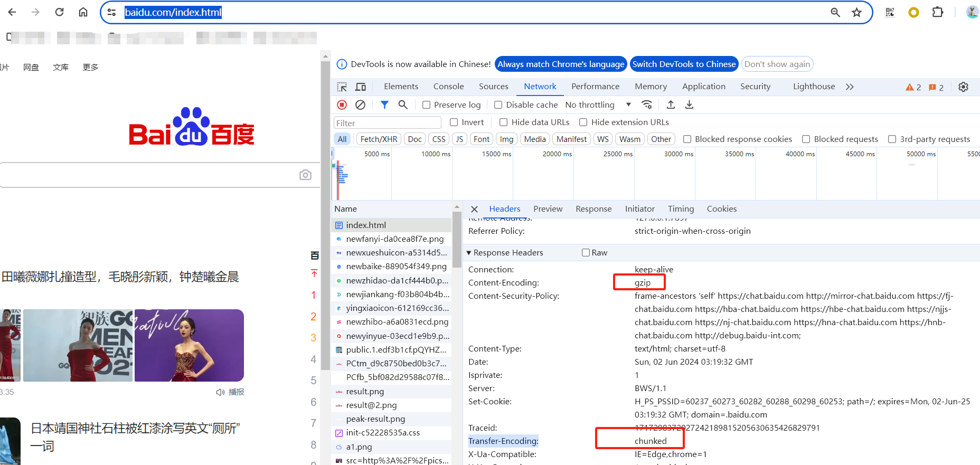The height and width of the screenshot is (465, 980).
Task: Toggle Raw response headers checkbox
Action: (586, 253)
